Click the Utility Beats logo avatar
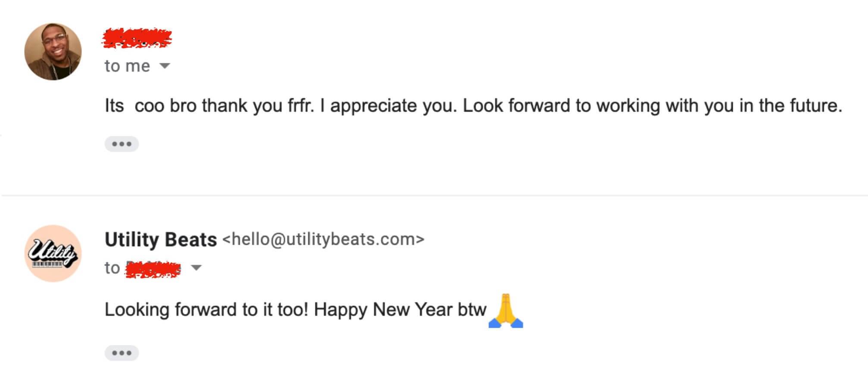The height and width of the screenshot is (379, 868). click(53, 253)
